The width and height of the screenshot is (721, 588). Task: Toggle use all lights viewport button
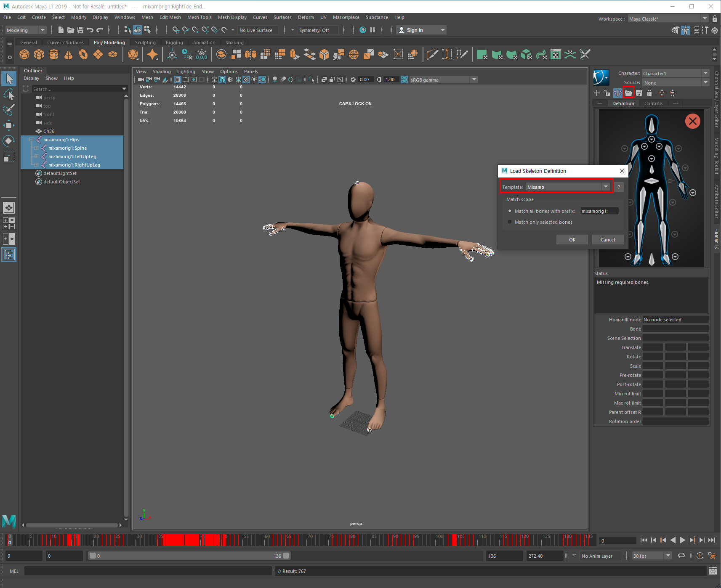[254, 79]
